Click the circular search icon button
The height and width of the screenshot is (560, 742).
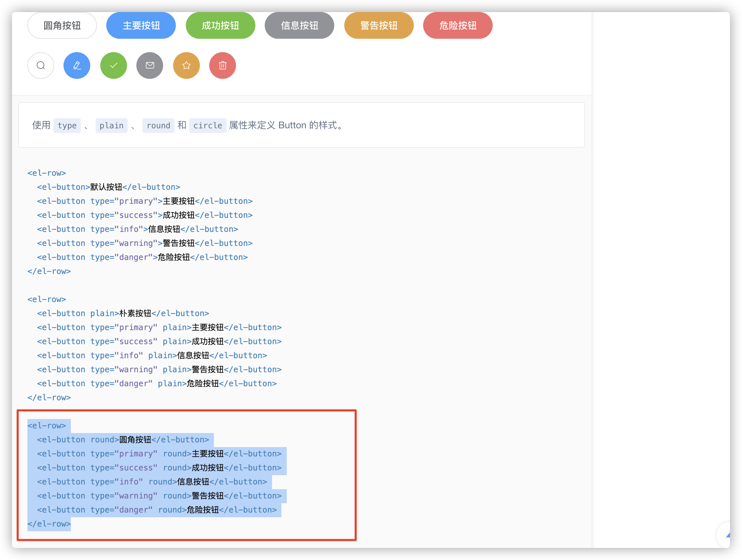pyautogui.click(x=40, y=65)
